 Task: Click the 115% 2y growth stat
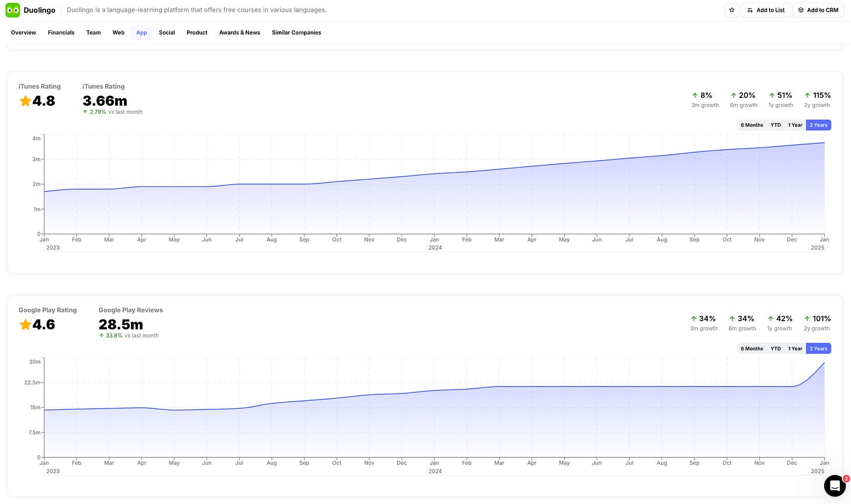pyautogui.click(x=817, y=100)
